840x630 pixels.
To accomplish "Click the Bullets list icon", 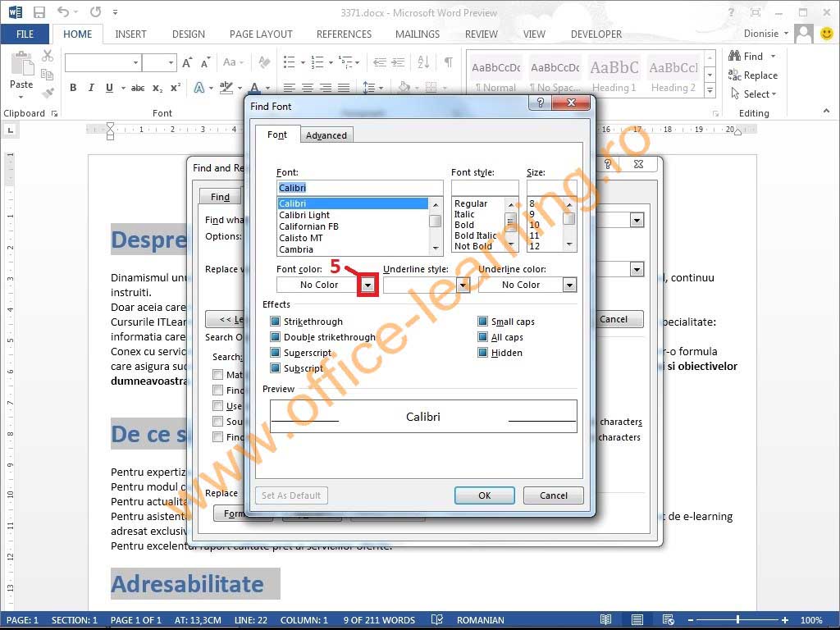I will coord(290,62).
